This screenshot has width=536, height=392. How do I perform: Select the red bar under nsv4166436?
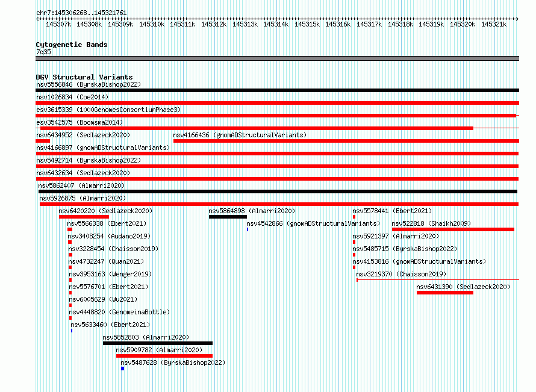(x=346, y=141)
